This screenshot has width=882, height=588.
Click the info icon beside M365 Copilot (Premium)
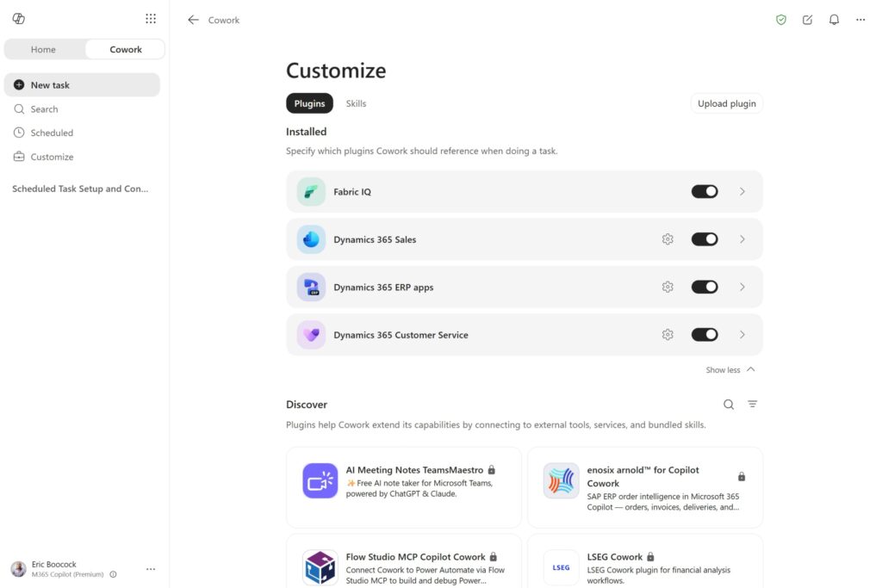[x=113, y=574]
